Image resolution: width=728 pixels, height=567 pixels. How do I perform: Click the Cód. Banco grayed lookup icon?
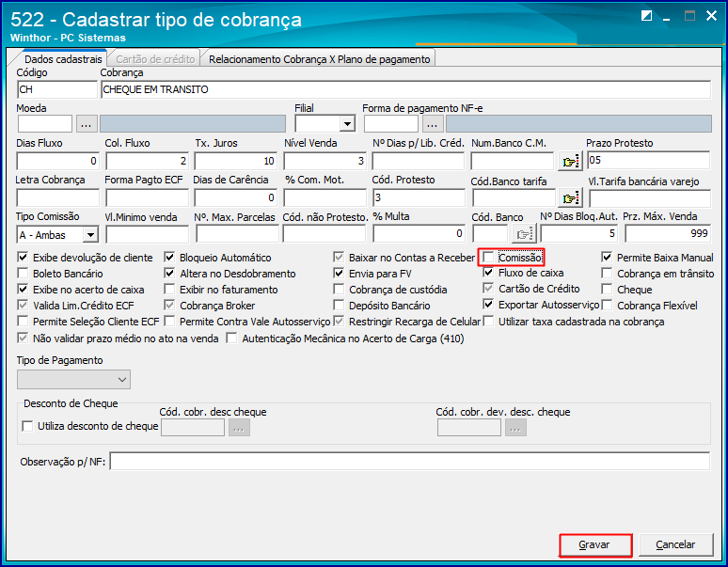pos(524,234)
